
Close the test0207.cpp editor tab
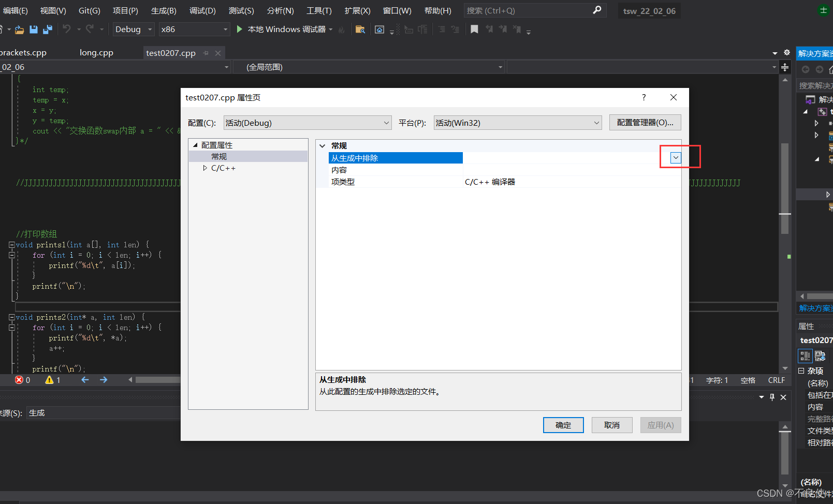218,53
